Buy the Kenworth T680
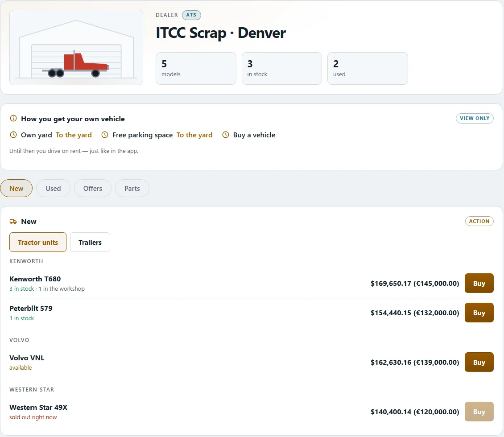 point(479,284)
